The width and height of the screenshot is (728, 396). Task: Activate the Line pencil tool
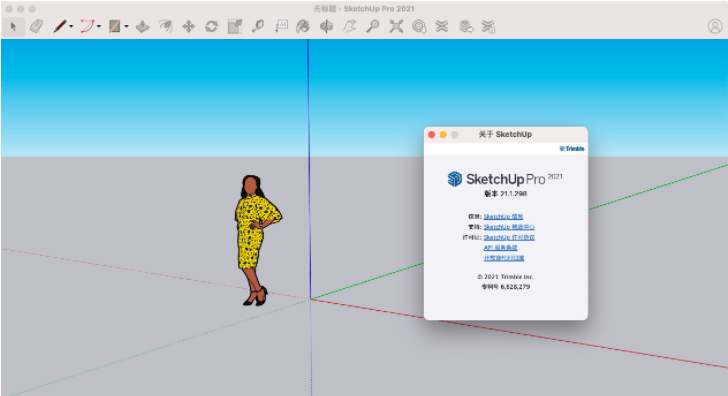click(x=60, y=26)
